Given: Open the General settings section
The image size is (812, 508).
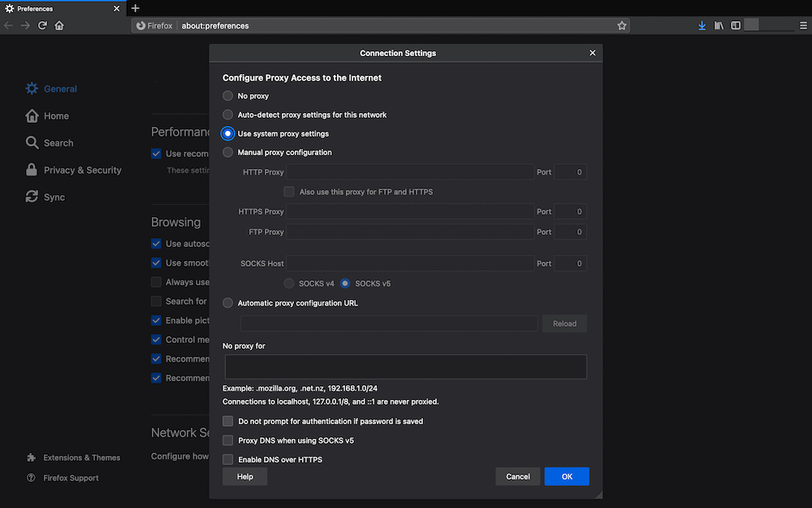Looking at the screenshot, I should 60,88.
